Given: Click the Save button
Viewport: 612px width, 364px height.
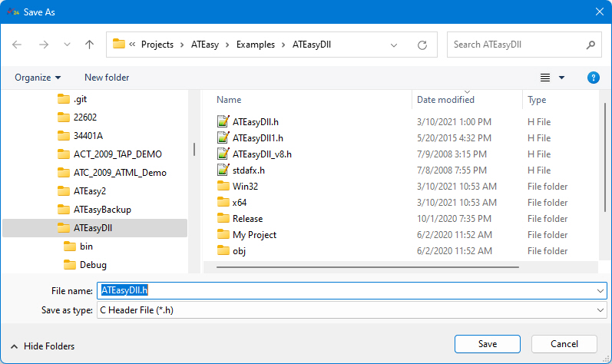Looking at the screenshot, I should coord(487,344).
